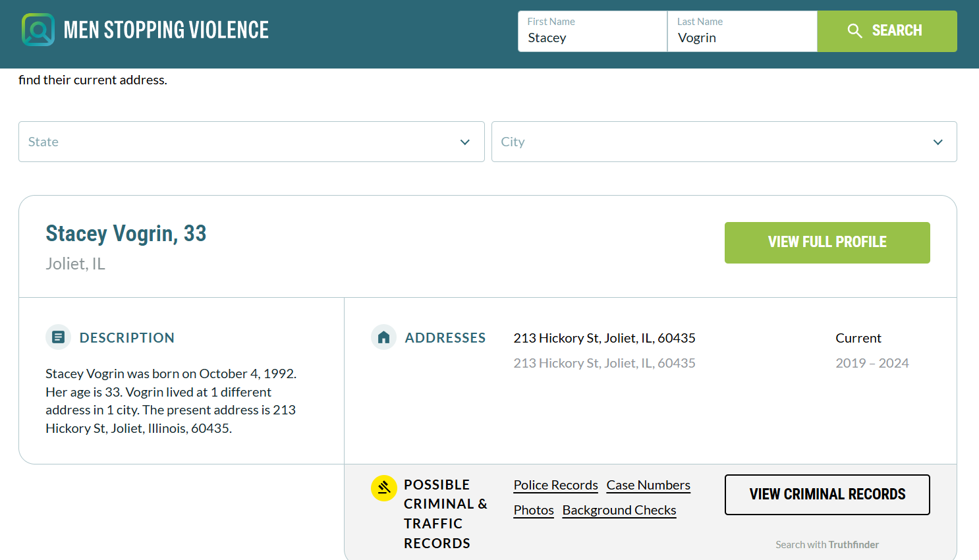This screenshot has width=979, height=560.
Task: Open the Case Numbers link
Action: point(648,486)
